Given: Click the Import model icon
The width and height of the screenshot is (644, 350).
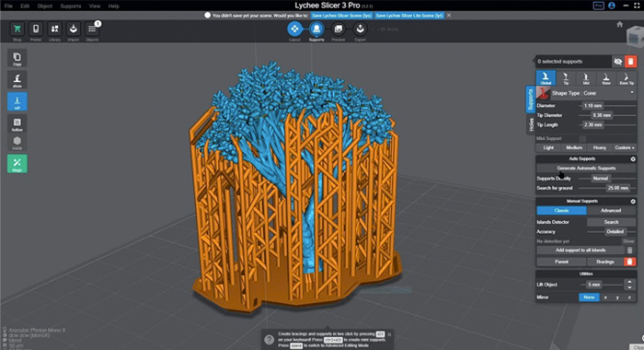Looking at the screenshot, I should tap(74, 29).
